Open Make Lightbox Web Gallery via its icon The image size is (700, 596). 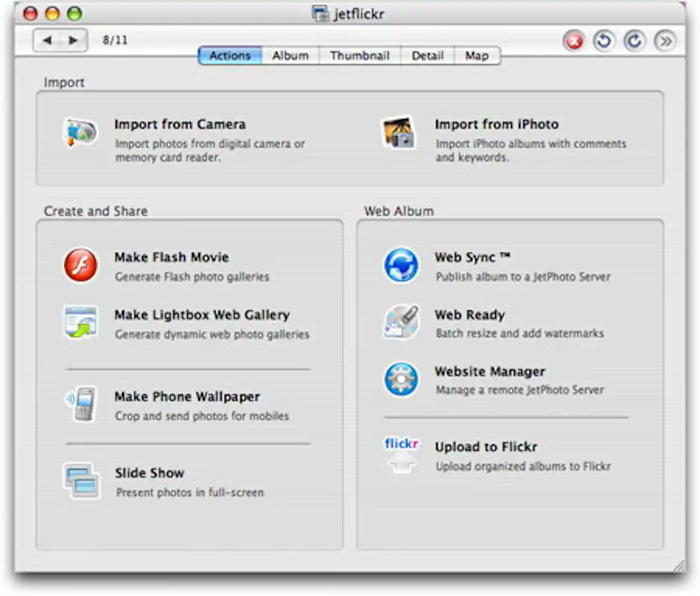[81, 322]
